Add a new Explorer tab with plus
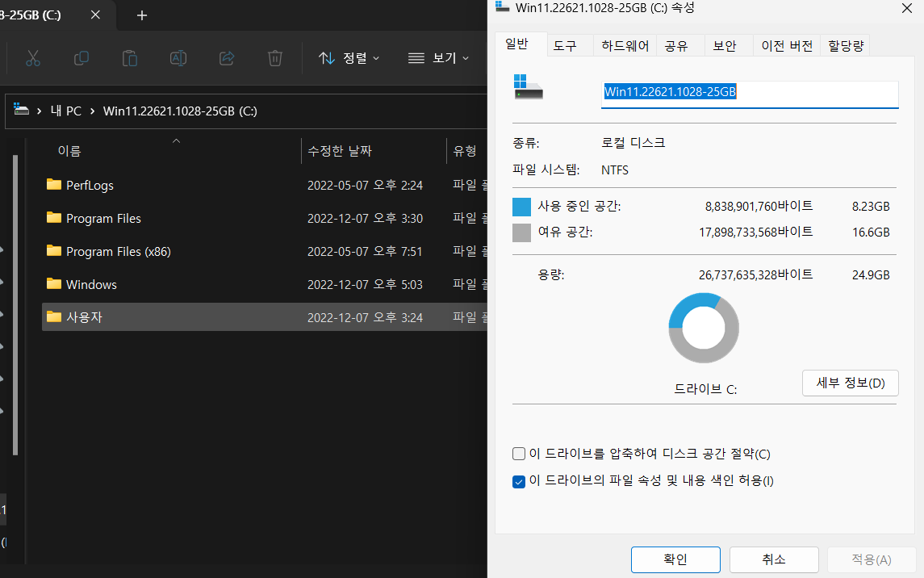Viewport: 924px width, 578px height. (142, 15)
